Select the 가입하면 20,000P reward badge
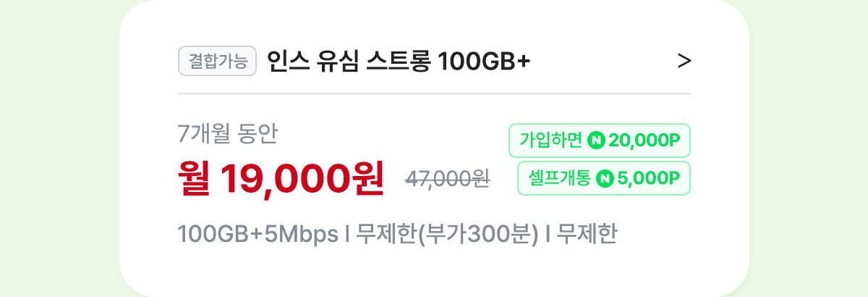The image size is (868, 297). pyautogui.click(x=600, y=141)
